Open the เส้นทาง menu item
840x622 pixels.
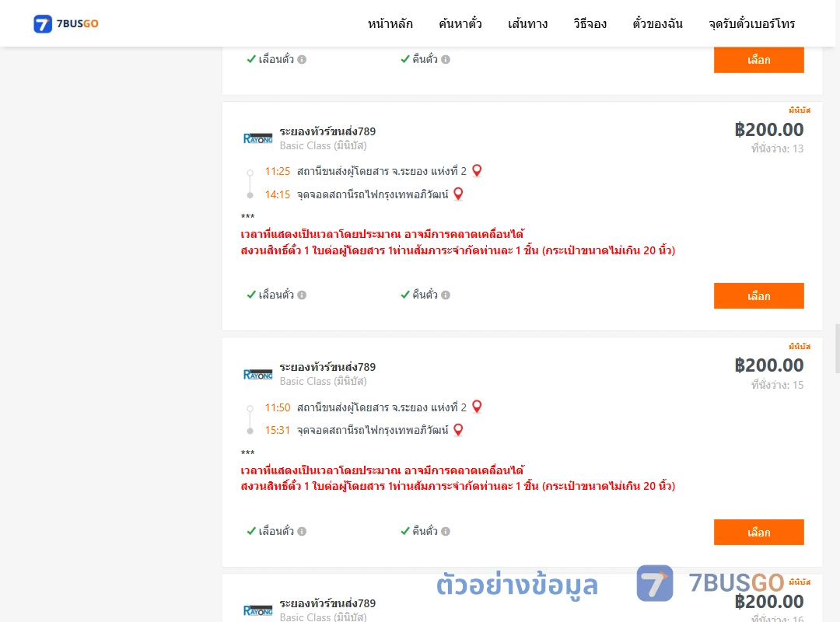(x=527, y=23)
